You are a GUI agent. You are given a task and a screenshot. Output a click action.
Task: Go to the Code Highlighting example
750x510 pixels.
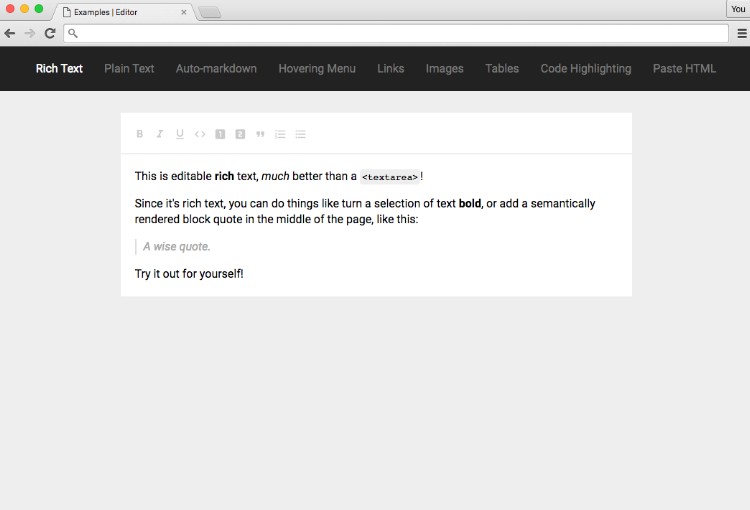[586, 69]
